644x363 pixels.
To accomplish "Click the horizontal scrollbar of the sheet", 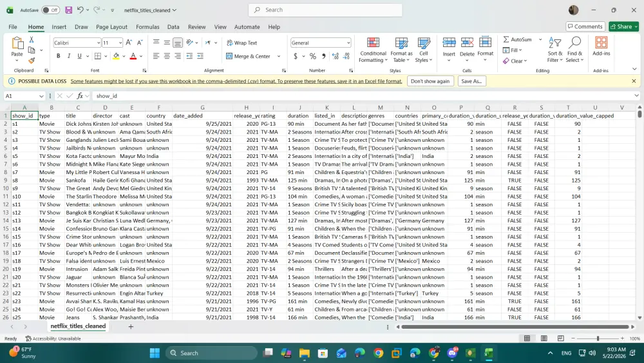I will point(515,327).
